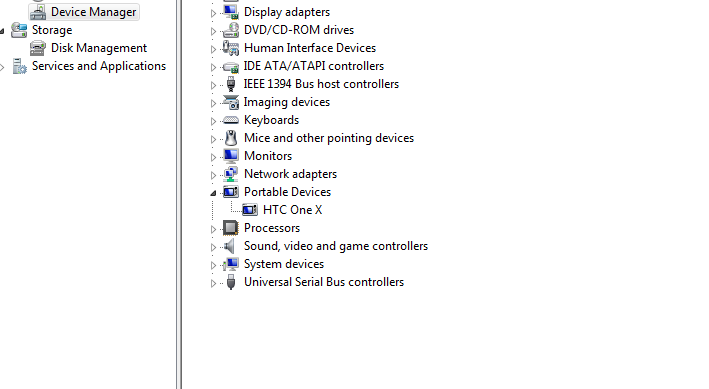Select Device Manager in the left tree

93,12
